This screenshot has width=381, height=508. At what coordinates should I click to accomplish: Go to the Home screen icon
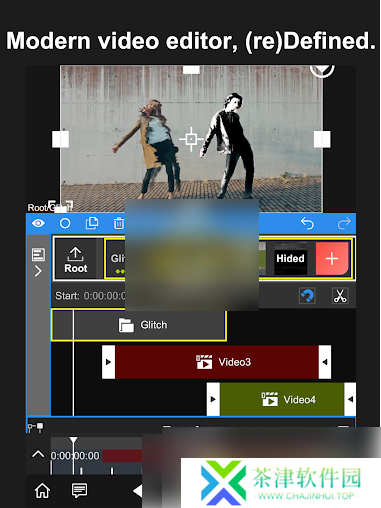click(42, 491)
